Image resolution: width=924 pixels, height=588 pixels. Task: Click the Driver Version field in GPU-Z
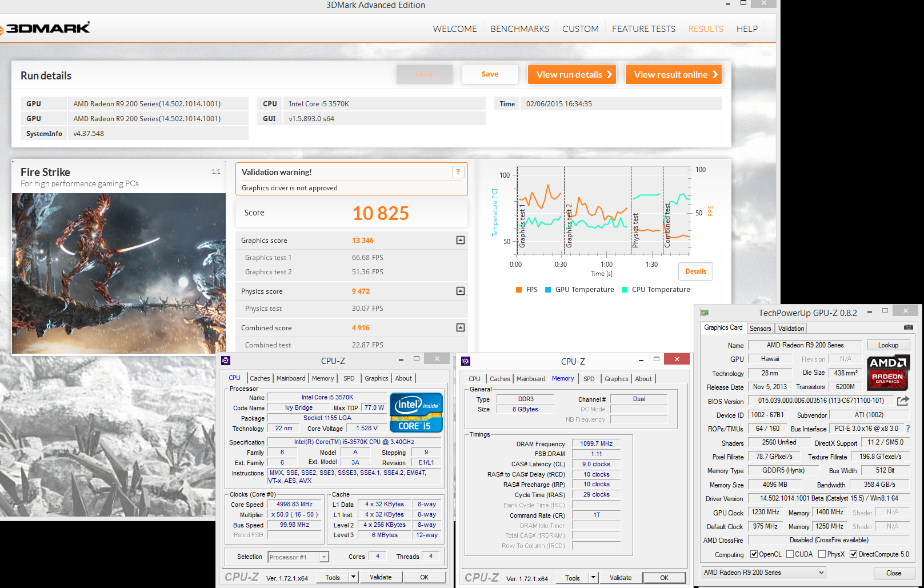click(829, 498)
